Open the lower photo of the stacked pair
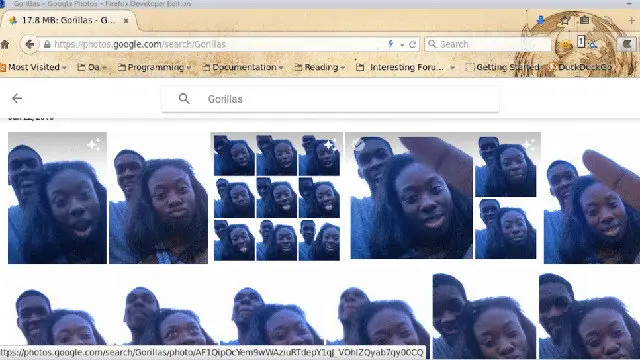Viewport: 640px width, 360px height. tap(505, 229)
